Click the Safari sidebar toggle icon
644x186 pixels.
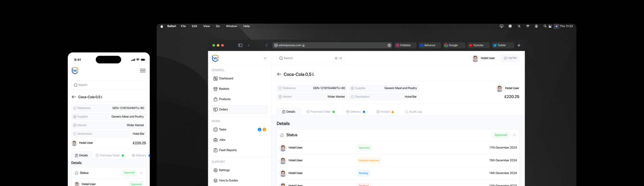[x=240, y=45]
